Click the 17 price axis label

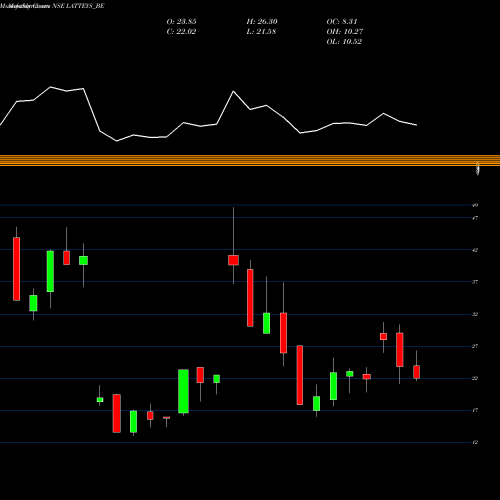click(475, 410)
